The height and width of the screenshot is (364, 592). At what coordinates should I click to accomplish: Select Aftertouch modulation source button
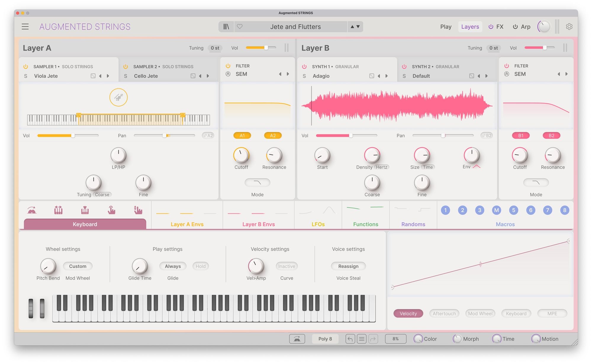tap(444, 313)
